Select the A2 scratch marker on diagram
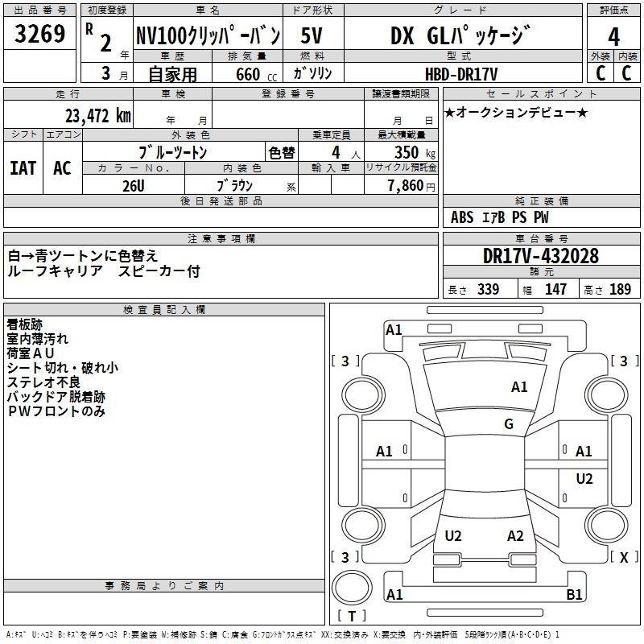The image size is (644, 644). point(515,536)
